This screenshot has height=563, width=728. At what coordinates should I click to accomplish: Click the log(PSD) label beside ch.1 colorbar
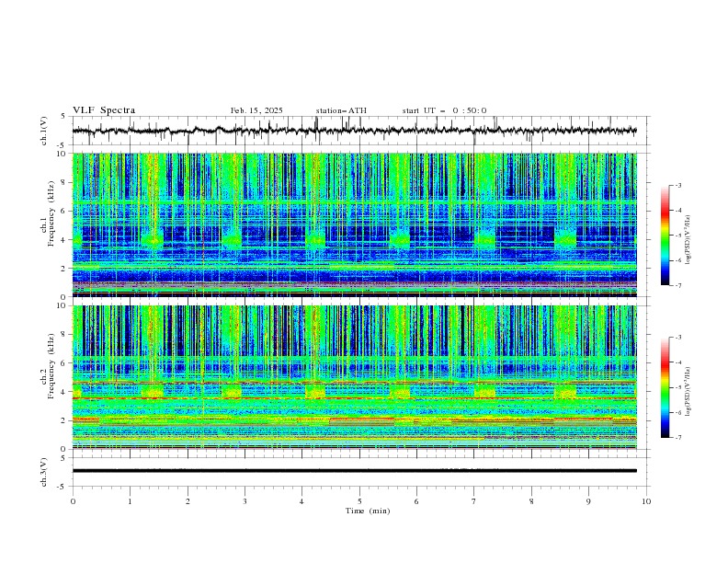tap(688, 240)
